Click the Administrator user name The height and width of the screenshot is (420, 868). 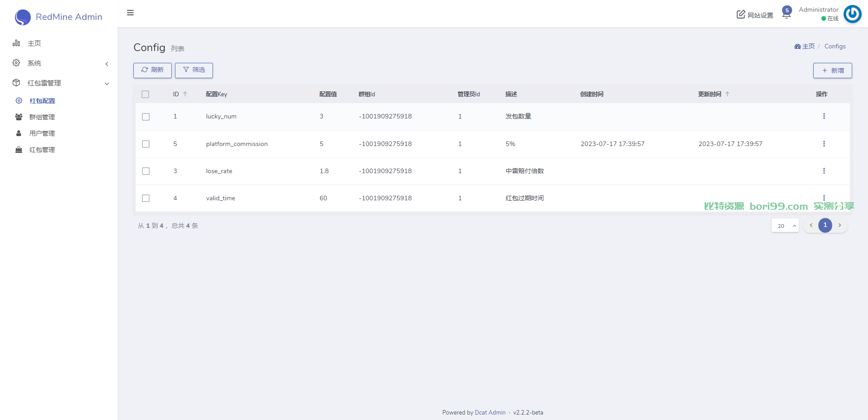tap(818, 9)
